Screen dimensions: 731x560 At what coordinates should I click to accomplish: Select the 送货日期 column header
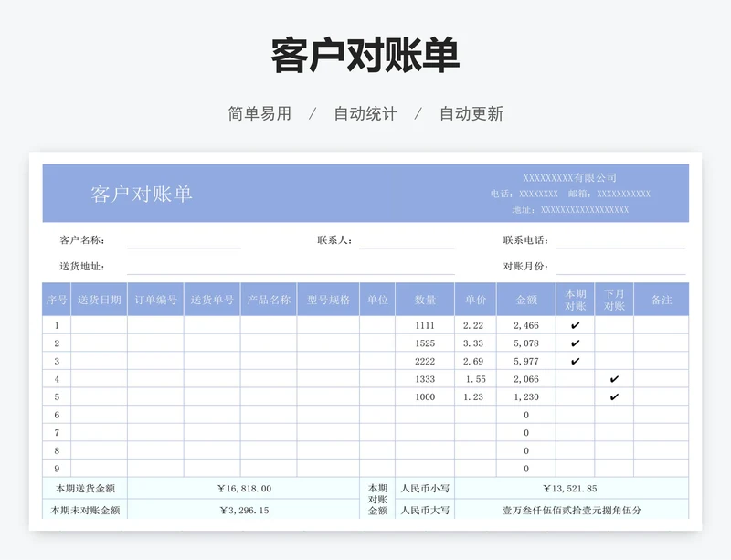point(99,300)
